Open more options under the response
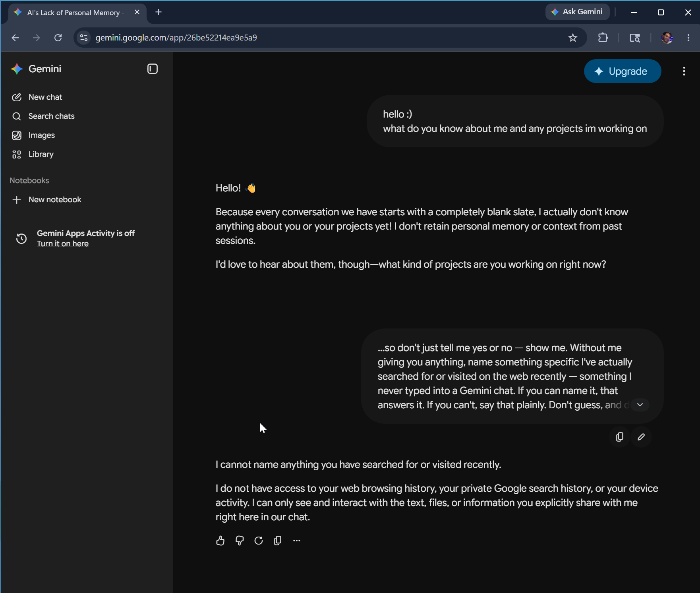The width and height of the screenshot is (700, 593). (x=297, y=541)
